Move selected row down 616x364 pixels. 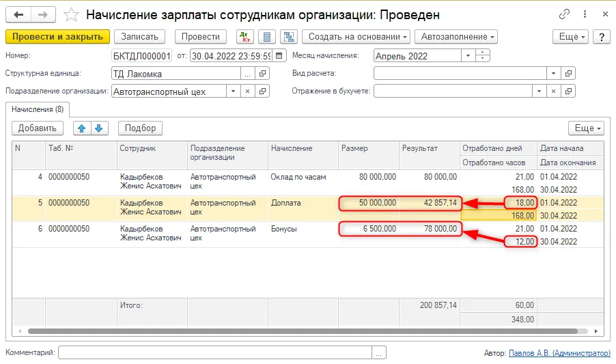99,128
